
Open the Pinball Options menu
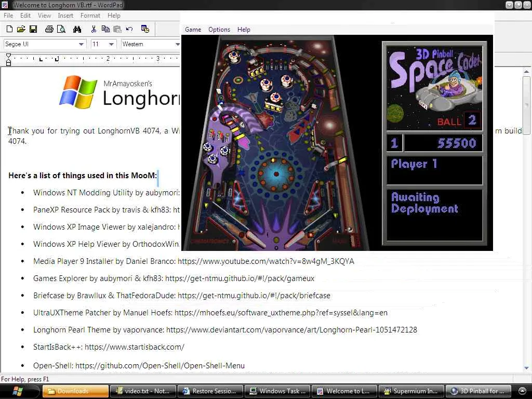219,30
